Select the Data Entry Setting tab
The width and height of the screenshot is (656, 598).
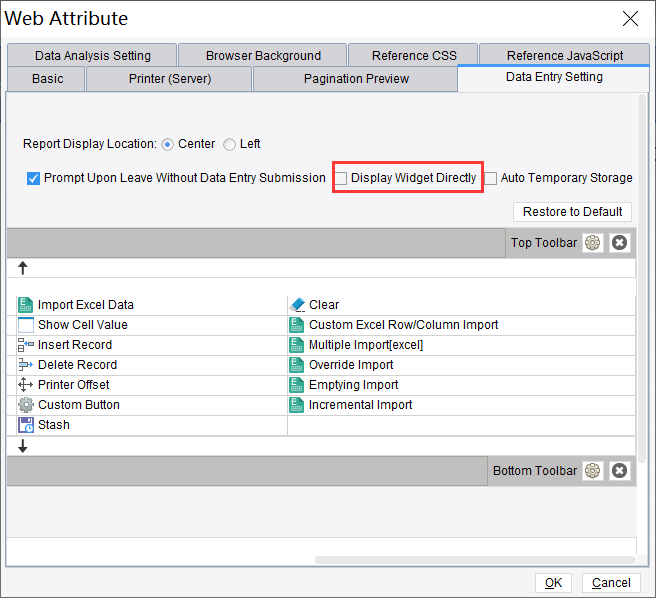[x=554, y=77]
